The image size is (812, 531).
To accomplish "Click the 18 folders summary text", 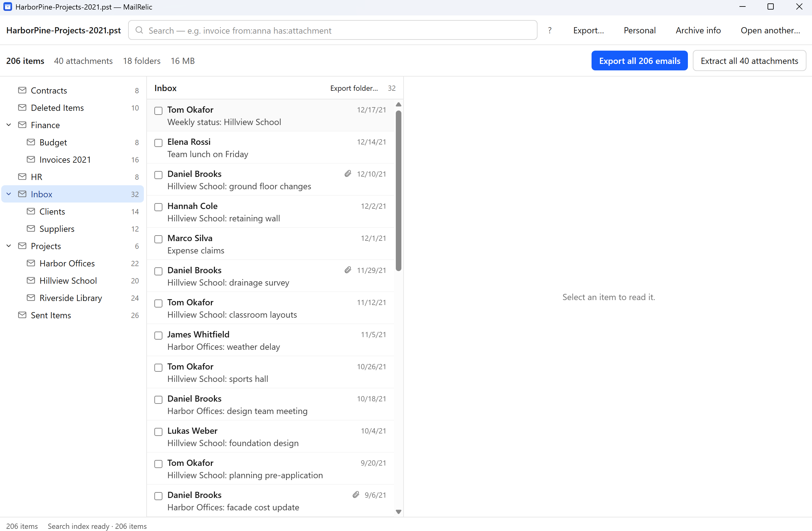I will pyautogui.click(x=142, y=61).
